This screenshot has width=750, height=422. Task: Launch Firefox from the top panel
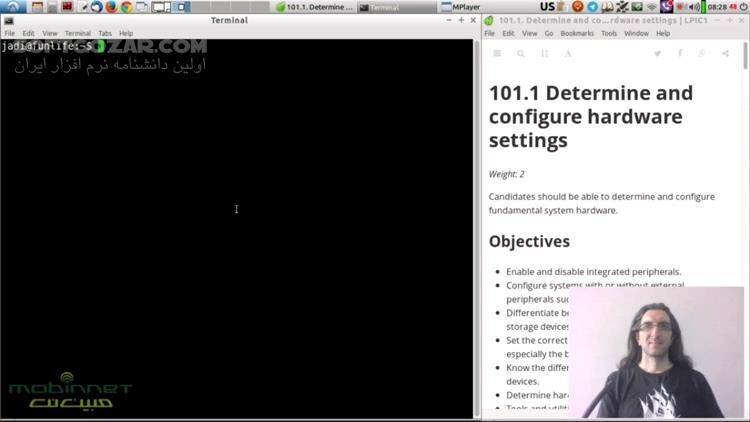(x=111, y=7)
